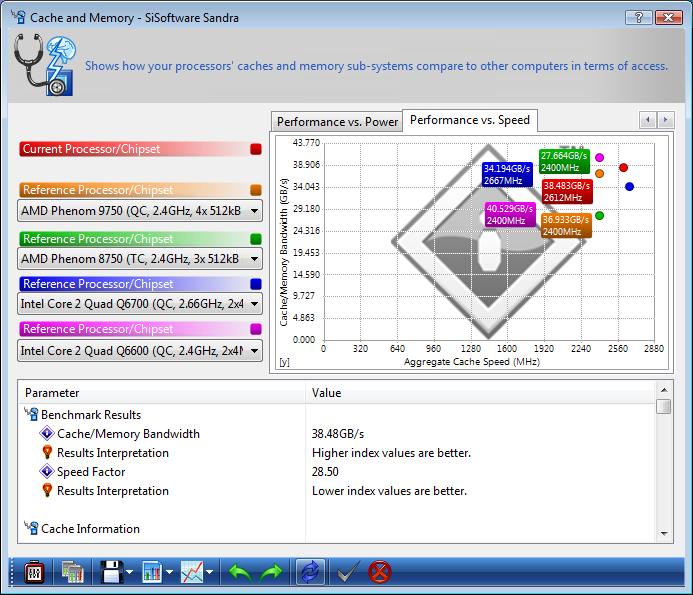Viewport: 693px width, 595px height.
Task: Click the Cache/Memory Bandwidth row's diamond icon
Action: click(47, 433)
